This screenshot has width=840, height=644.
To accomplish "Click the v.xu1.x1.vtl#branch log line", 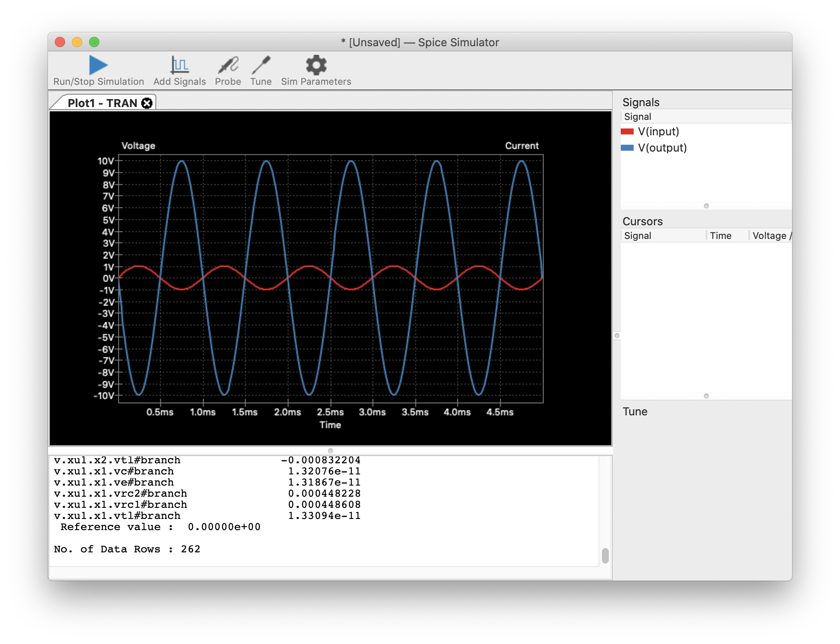I will click(207, 516).
